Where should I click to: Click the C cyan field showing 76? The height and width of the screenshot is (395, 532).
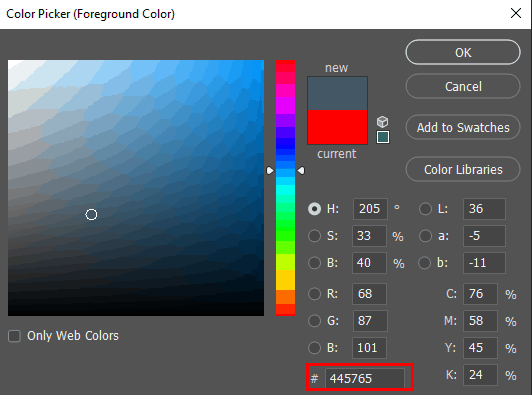[480, 294]
